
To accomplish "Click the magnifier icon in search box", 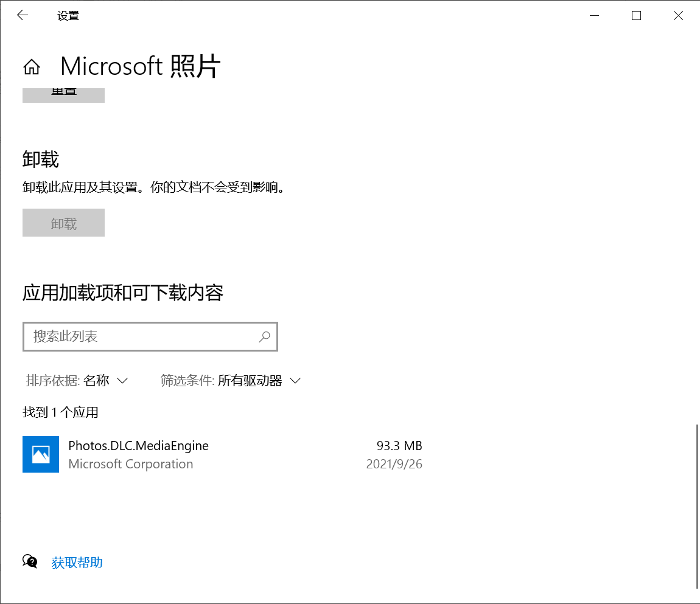I will click(x=264, y=336).
